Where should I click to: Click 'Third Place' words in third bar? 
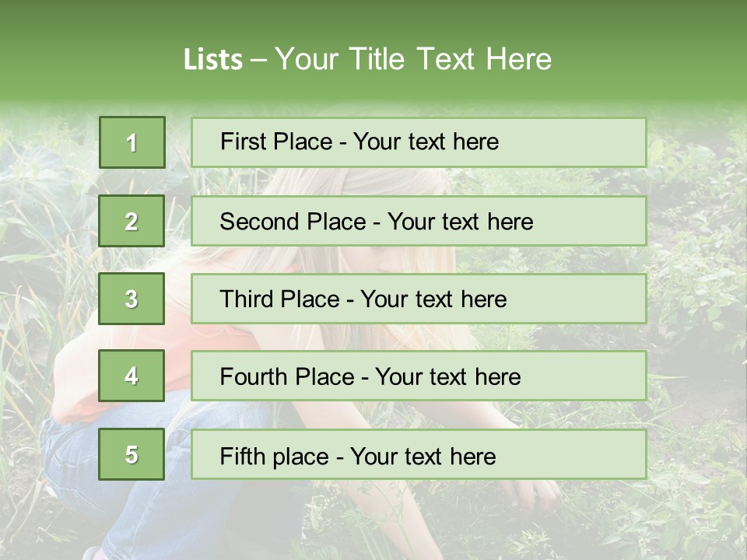pyautogui.click(x=279, y=299)
